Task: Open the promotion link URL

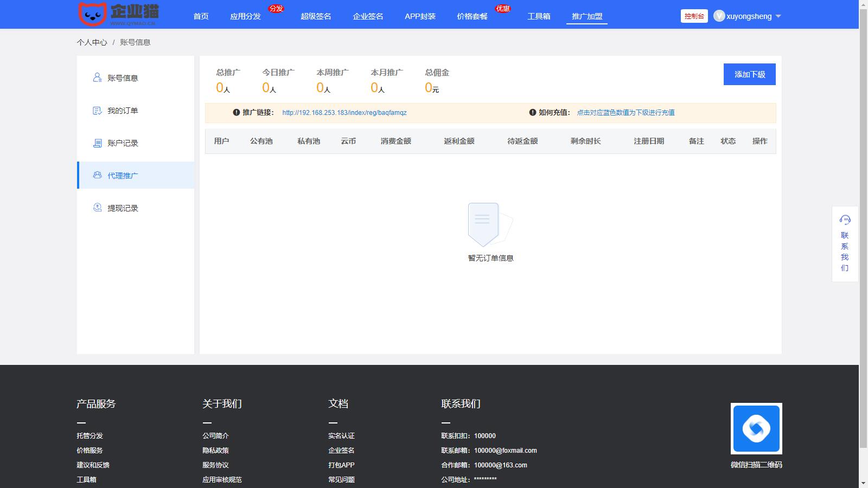Action: (344, 113)
